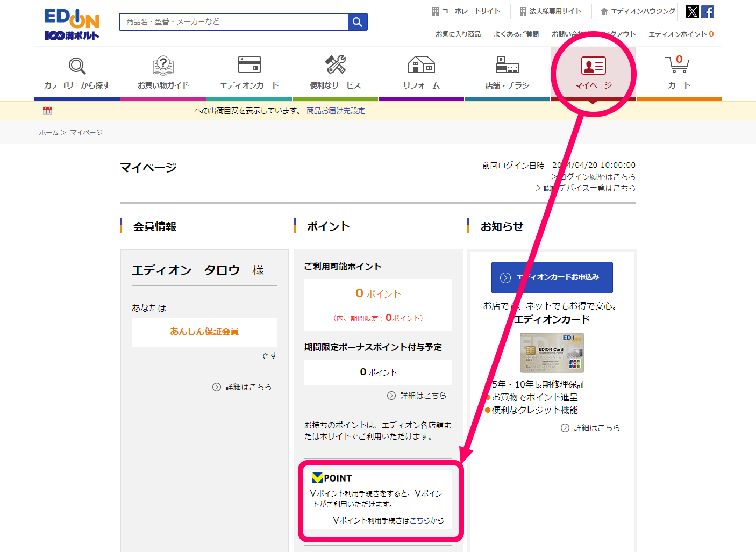This screenshot has width=756, height=552.
Task: Open エディオンカード card icon menu
Action: [249, 74]
